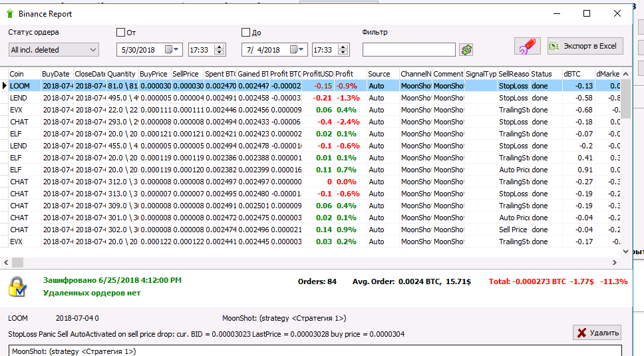Enable the От date checkbox
The width and height of the screenshot is (644, 356).
click(120, 32)
